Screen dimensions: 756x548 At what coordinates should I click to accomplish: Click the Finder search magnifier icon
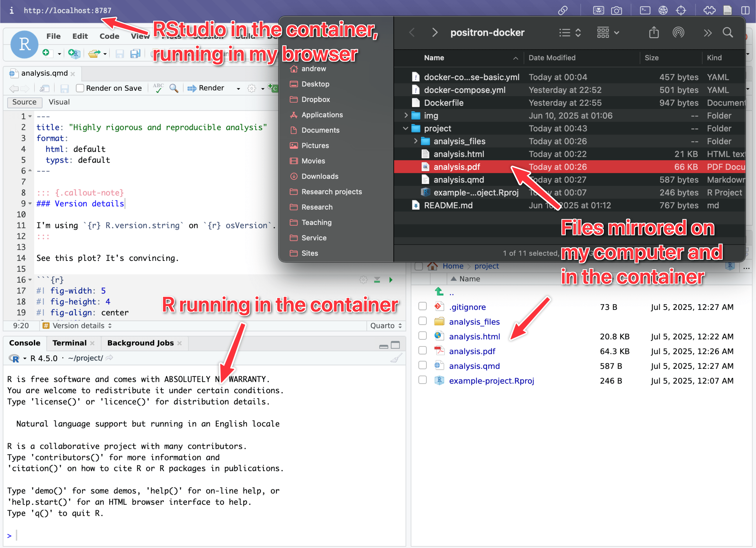(x=728, y=33)
